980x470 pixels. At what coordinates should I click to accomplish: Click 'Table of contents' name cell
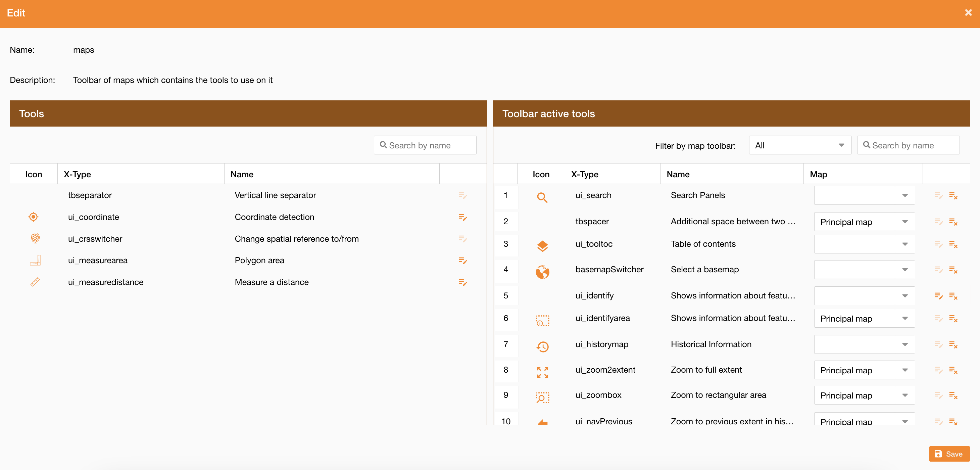[x=703, y=244]
